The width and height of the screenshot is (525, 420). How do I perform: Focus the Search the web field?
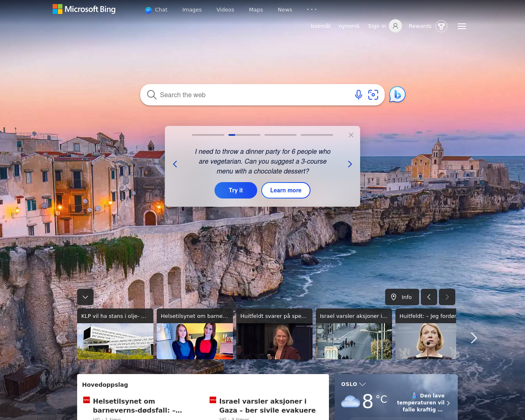point(254,95)
